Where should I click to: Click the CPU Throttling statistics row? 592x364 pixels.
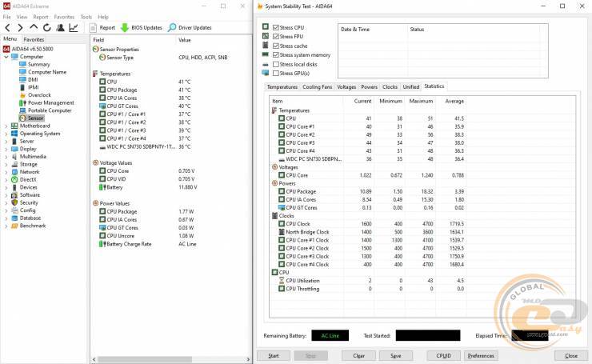(368, 289)
